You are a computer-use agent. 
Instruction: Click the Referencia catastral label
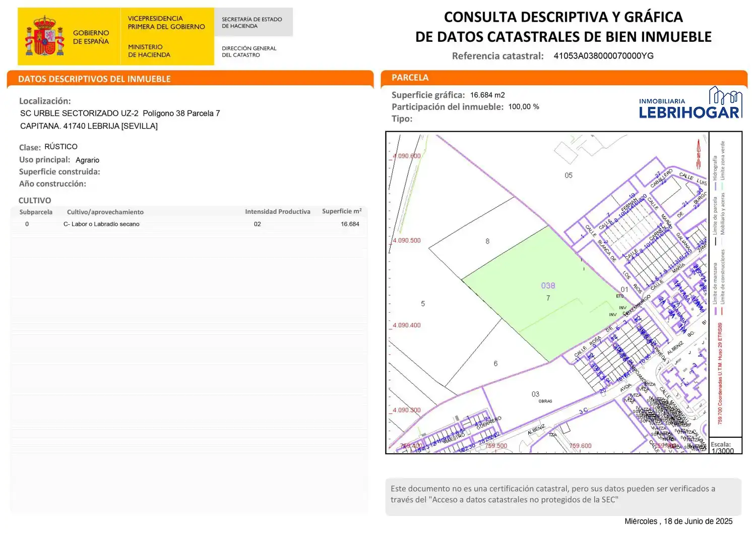pos(498,56)
